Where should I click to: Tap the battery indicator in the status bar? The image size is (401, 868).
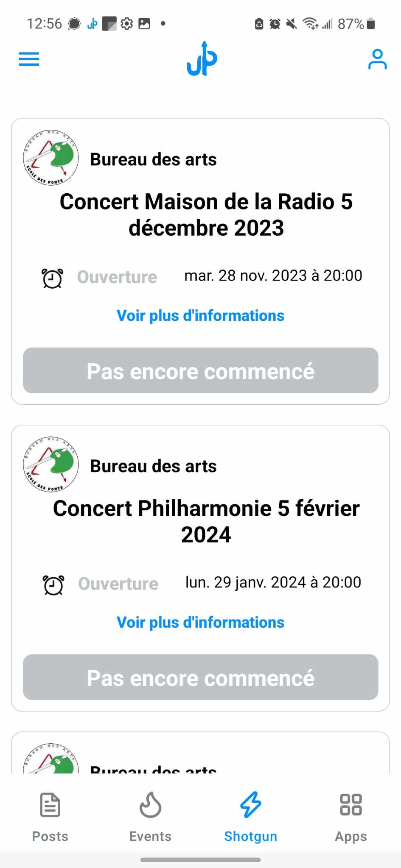coord(370,24)
